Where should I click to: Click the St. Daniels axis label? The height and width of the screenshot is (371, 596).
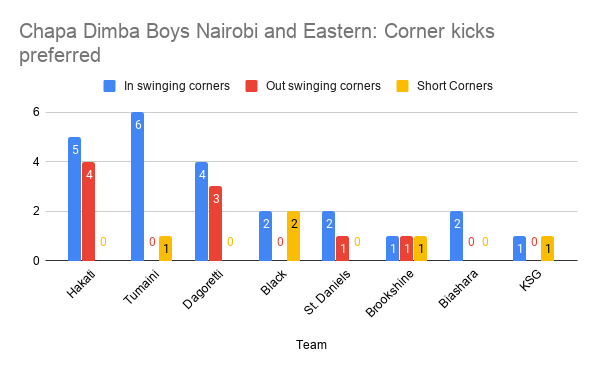point(327,293)
